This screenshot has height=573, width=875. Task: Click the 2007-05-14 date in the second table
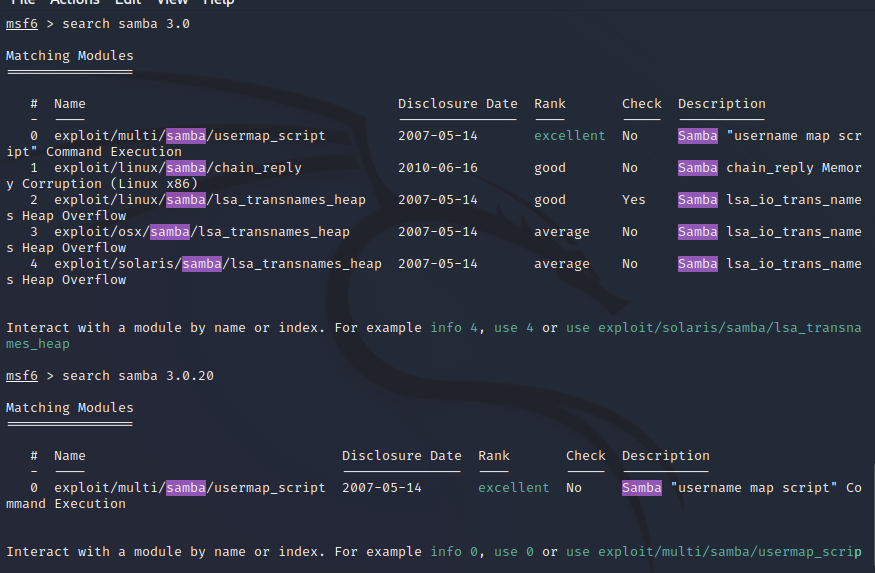pos(382,488)
